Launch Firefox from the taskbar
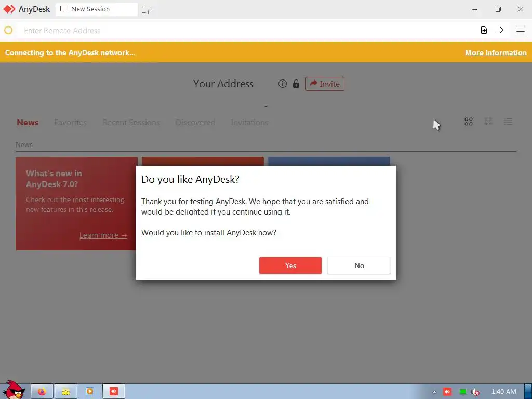Viewport: 532px width, 399px height. point(42,392)
